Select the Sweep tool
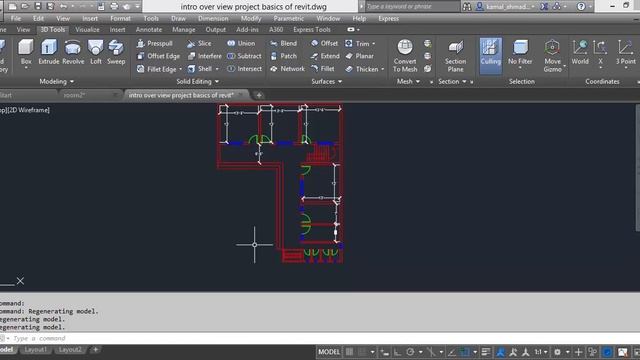 116,52
